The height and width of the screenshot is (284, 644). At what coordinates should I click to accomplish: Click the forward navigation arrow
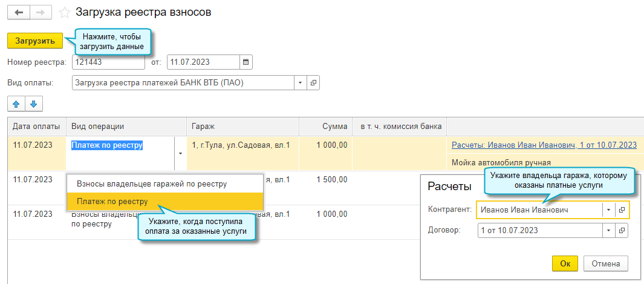[x=41, y=12]
